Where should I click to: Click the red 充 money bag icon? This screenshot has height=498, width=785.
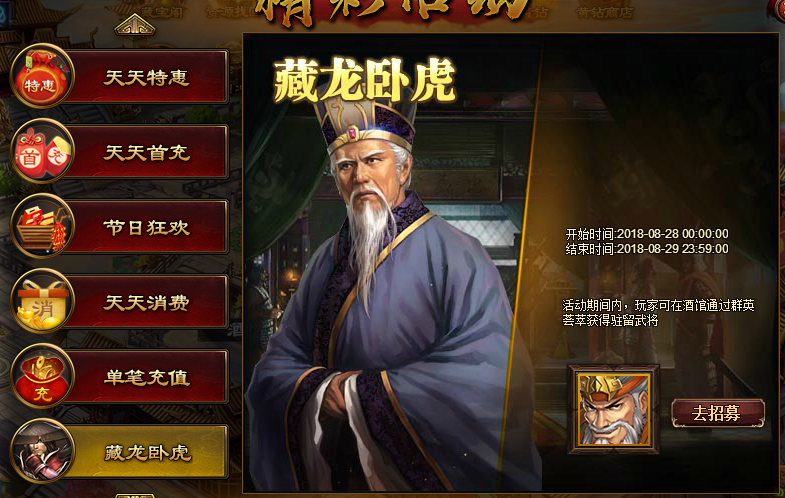click(42, 376)
